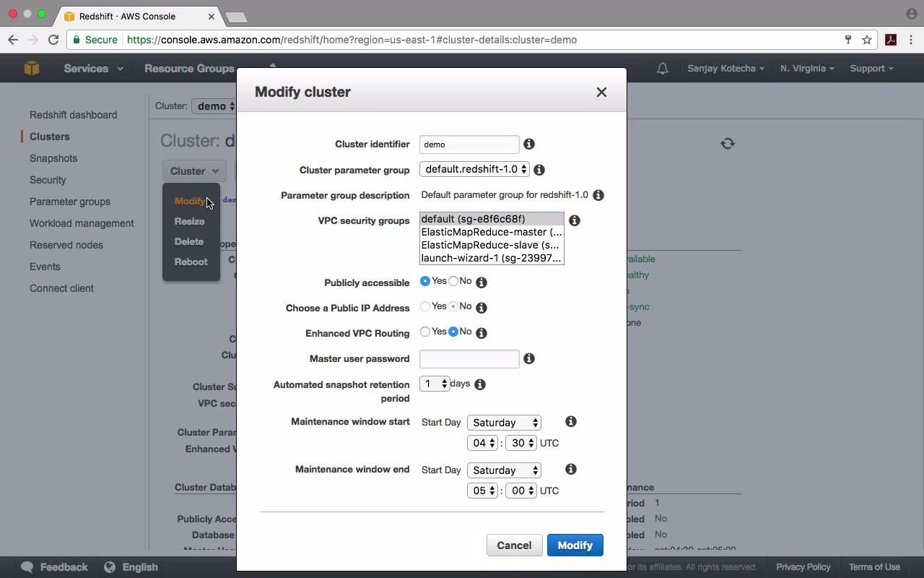The image size is (924, 578).
Task: Open Redshift dashboard in sidebar
Action: coord(73,115)
